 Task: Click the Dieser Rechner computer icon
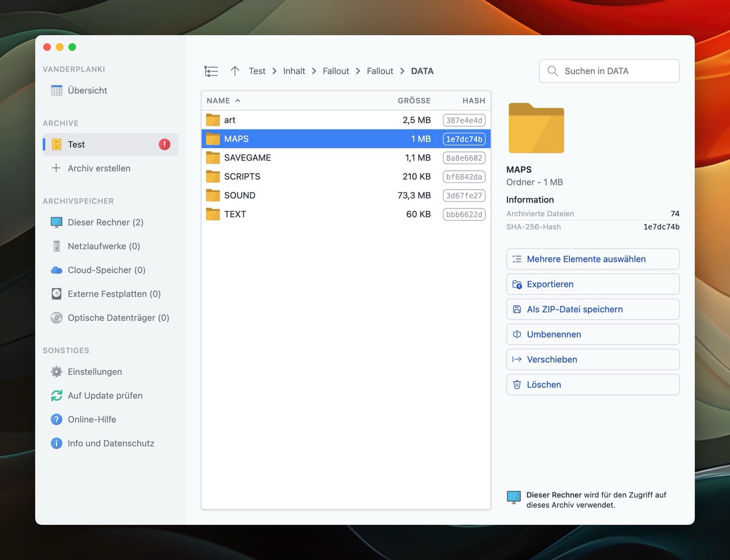pos(55,222)
